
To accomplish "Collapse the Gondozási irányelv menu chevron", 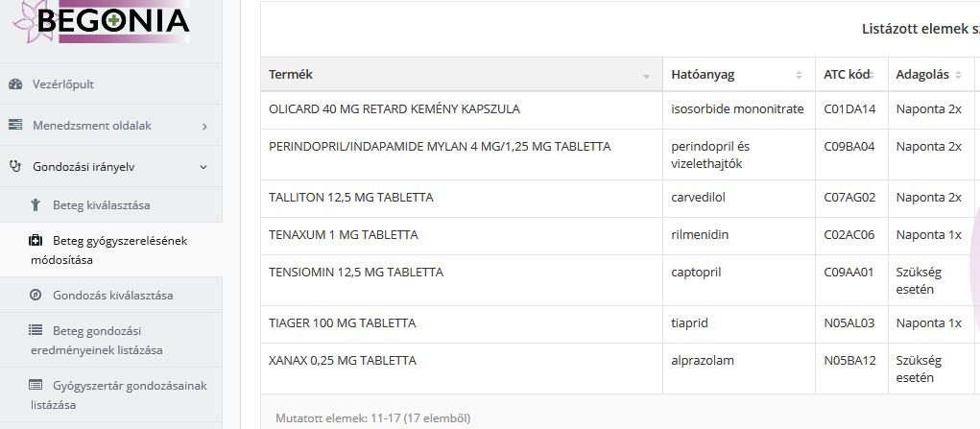I will coord(203,167).
